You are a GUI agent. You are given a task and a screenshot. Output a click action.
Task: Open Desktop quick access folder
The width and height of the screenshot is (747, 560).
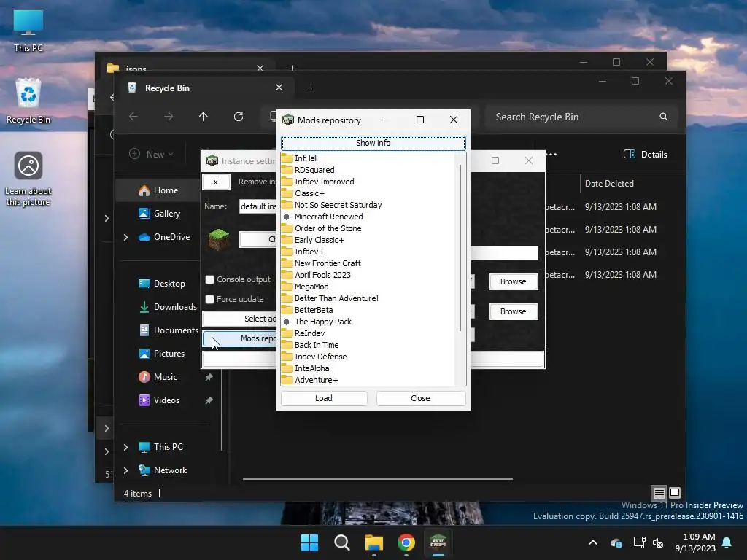[162, 284]
